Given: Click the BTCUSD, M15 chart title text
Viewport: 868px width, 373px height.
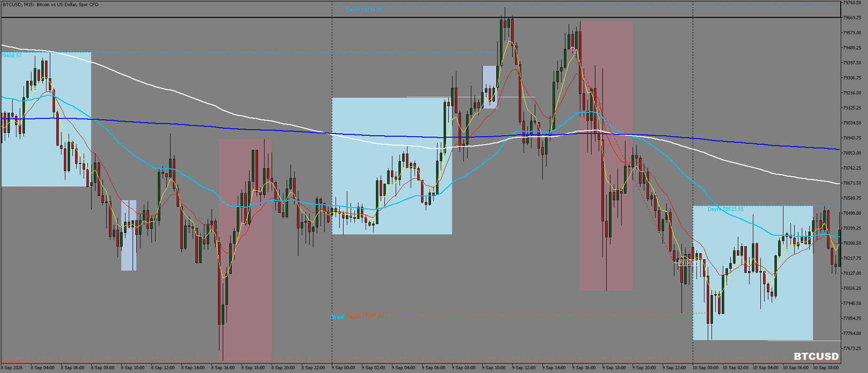Looking at the screenshot, I should coord(50,5).
